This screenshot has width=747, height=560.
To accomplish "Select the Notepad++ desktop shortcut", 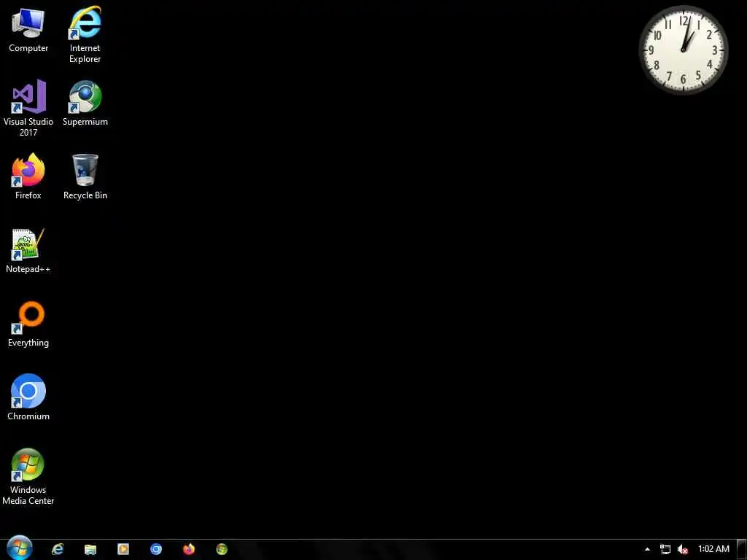I will (x=28, y=251).
